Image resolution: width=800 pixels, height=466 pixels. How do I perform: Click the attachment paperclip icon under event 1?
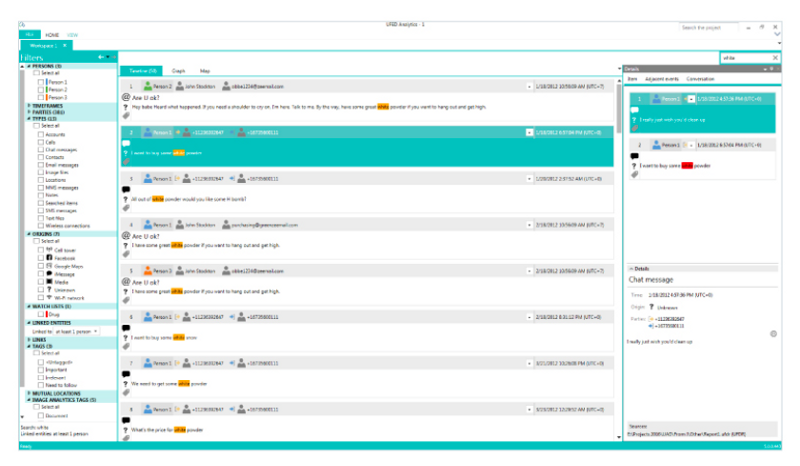coord(125,116)
